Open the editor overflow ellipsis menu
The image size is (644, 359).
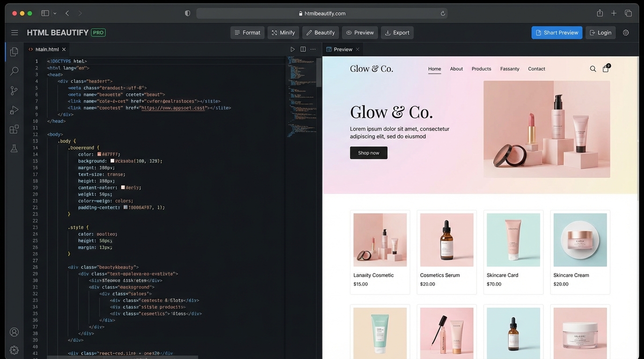[313, 49]
